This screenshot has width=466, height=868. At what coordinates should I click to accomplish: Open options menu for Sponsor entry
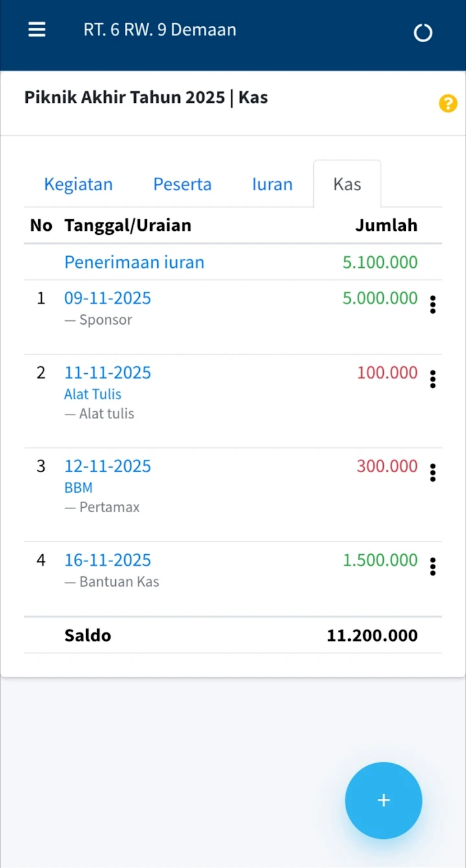[432, 304]
